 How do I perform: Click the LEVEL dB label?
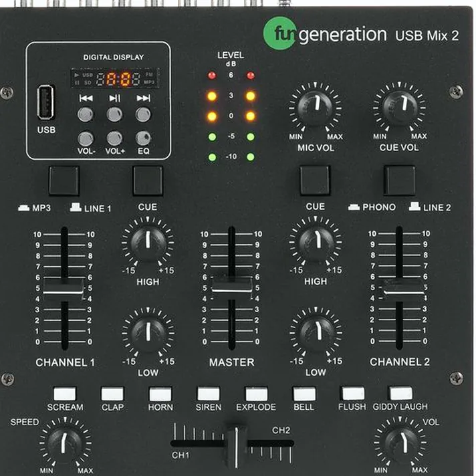[231, 59]
